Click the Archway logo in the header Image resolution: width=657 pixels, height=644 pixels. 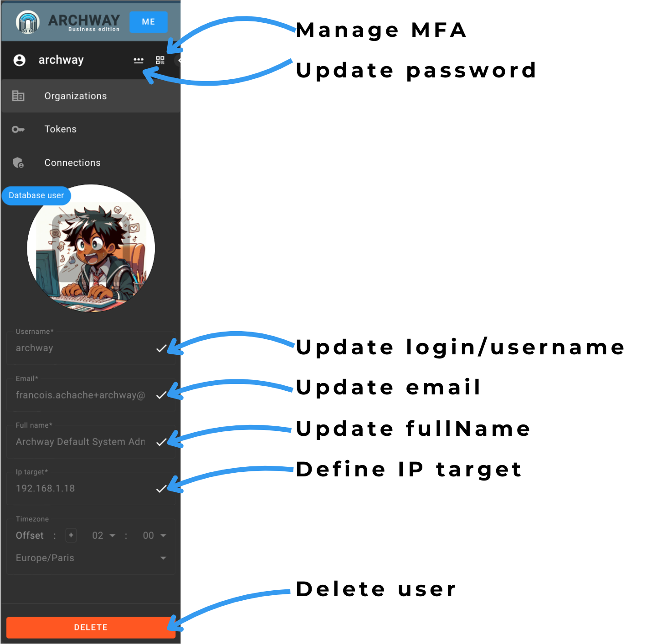click(x=28, y=22)
